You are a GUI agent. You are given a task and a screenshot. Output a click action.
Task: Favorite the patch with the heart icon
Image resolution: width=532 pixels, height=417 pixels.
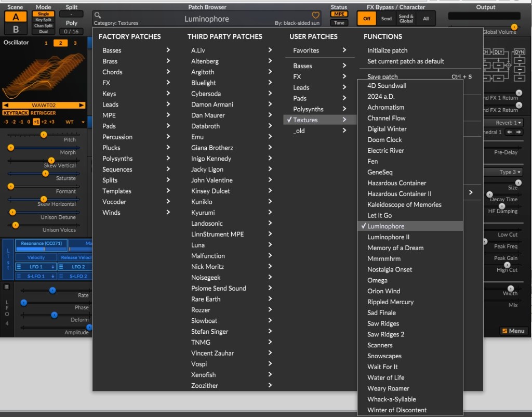click(315, 16)
